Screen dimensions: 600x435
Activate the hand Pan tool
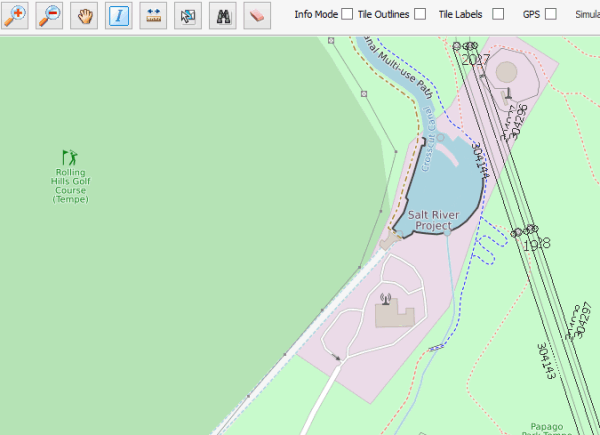pos(84,15)
